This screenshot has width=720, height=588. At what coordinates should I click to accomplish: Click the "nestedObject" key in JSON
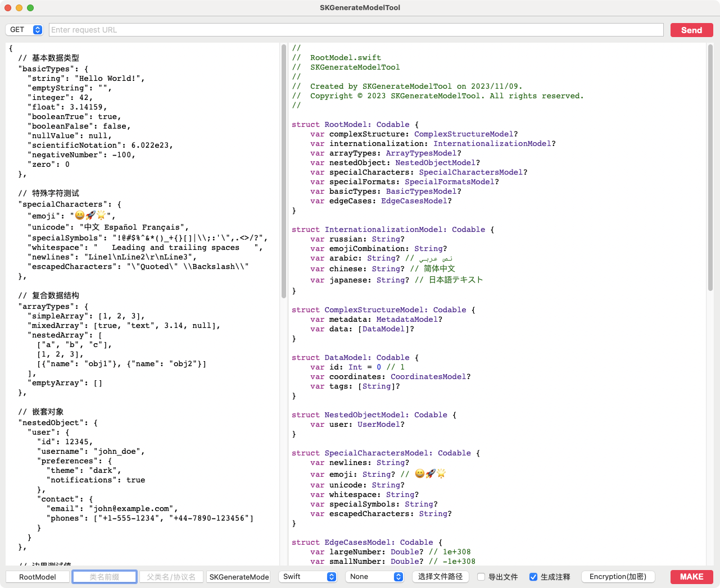(x=51, y=423)
